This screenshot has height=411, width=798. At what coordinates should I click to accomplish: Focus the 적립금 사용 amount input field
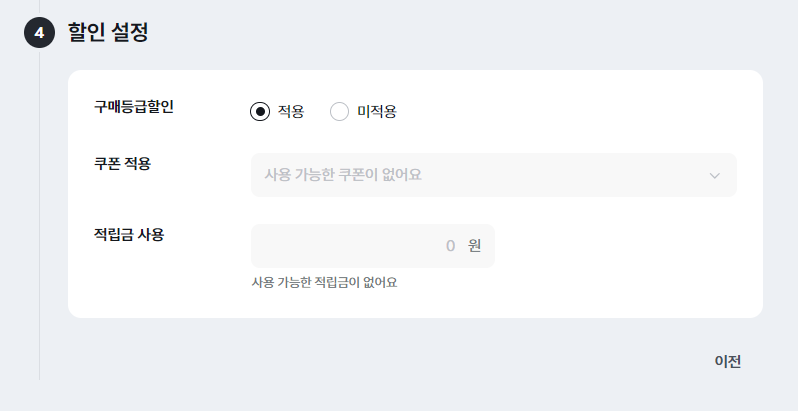(x=350, y=246)
